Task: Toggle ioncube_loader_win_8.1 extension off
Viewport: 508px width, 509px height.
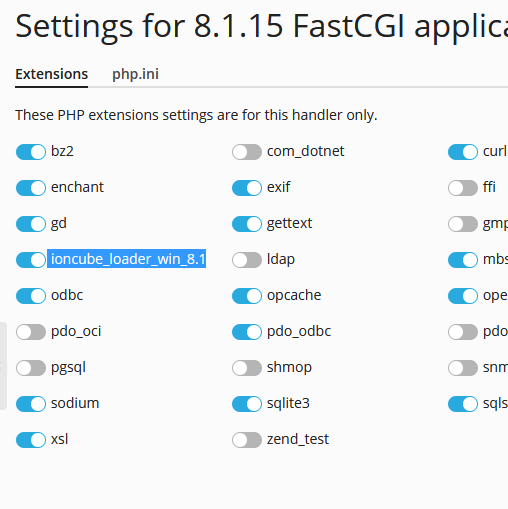Action: (31, 260)
